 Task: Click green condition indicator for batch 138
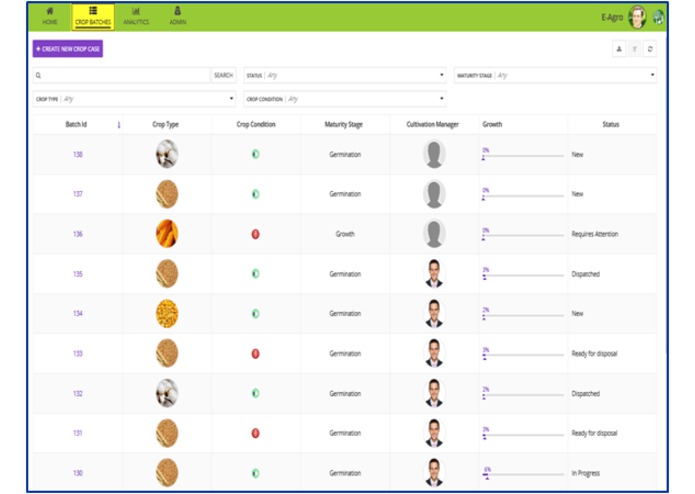pos(255,154)
